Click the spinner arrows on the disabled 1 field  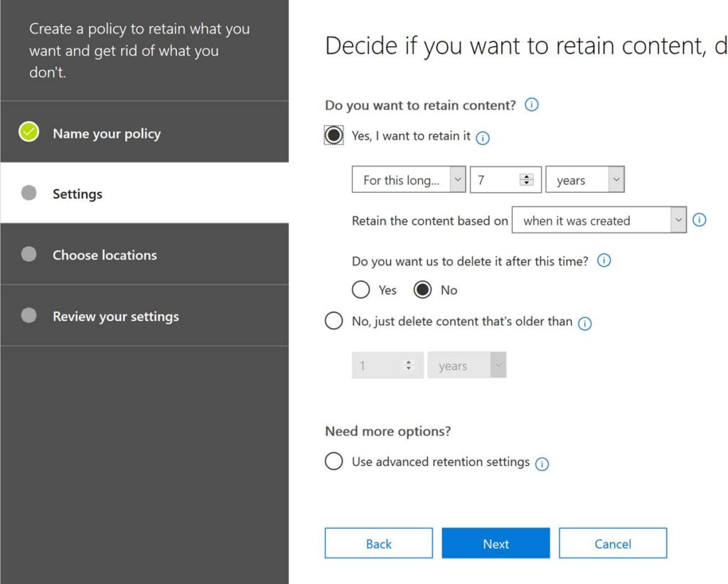pos(409,365)
